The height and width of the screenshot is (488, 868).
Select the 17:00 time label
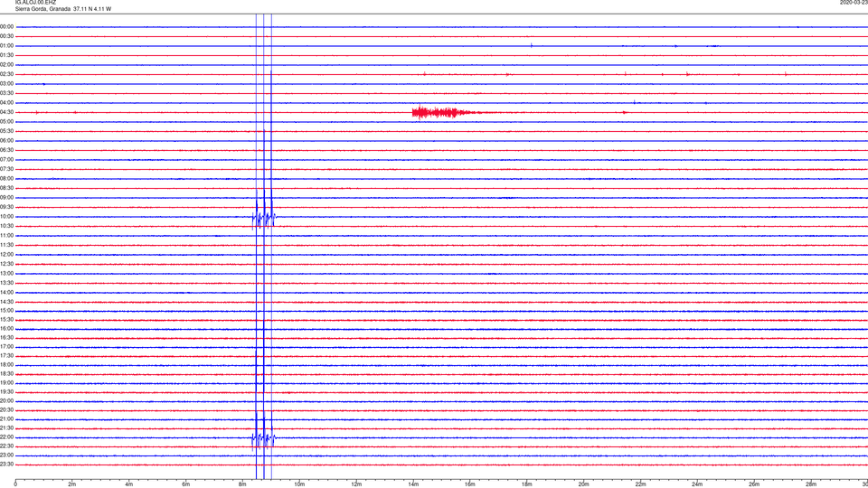6,347
